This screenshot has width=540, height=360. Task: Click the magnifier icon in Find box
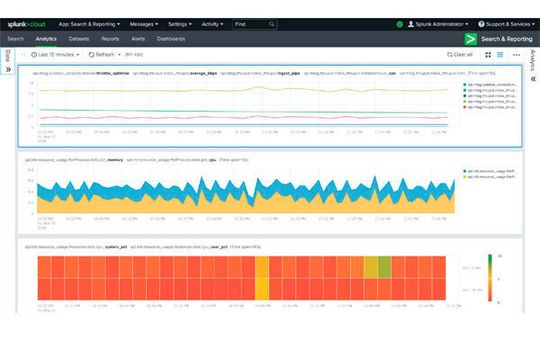pos(272,24)
